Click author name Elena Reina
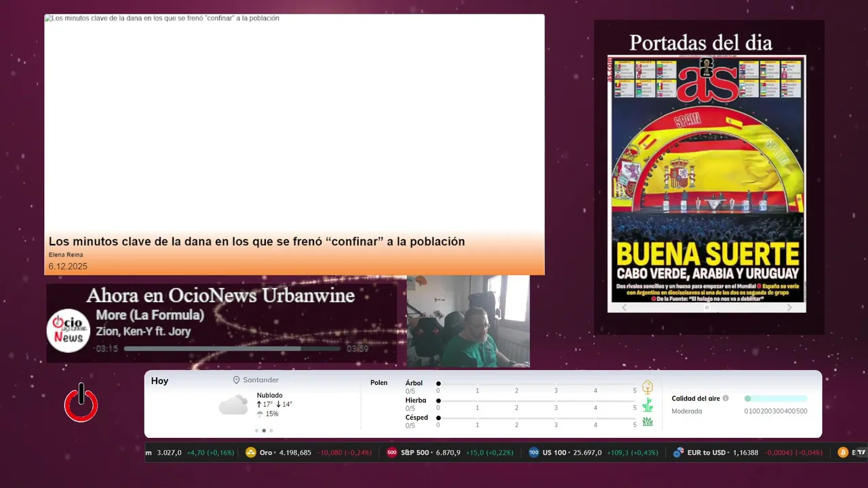 [66, 255]
